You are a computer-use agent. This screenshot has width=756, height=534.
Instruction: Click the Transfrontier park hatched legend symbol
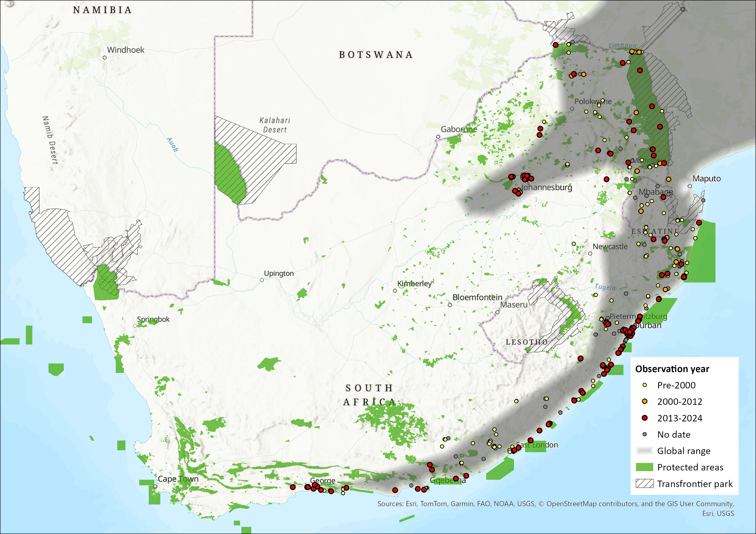[x=644, y=484]
